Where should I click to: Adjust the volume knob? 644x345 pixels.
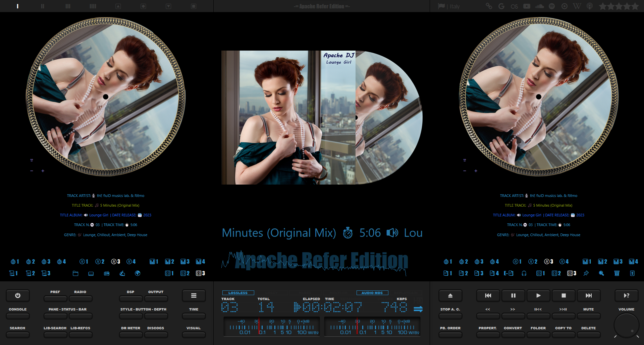pos(626,325)
